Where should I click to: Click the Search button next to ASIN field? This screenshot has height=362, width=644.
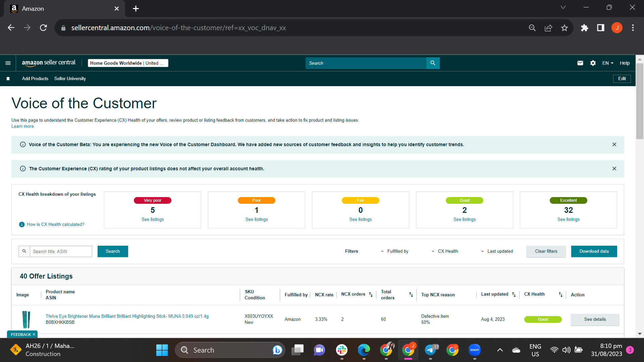click(113, 251)
